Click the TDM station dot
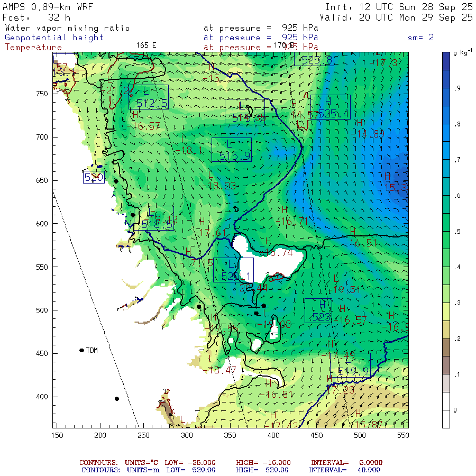Image resolution: width=476 pixels, height=476 pixels. coord(81,350)
